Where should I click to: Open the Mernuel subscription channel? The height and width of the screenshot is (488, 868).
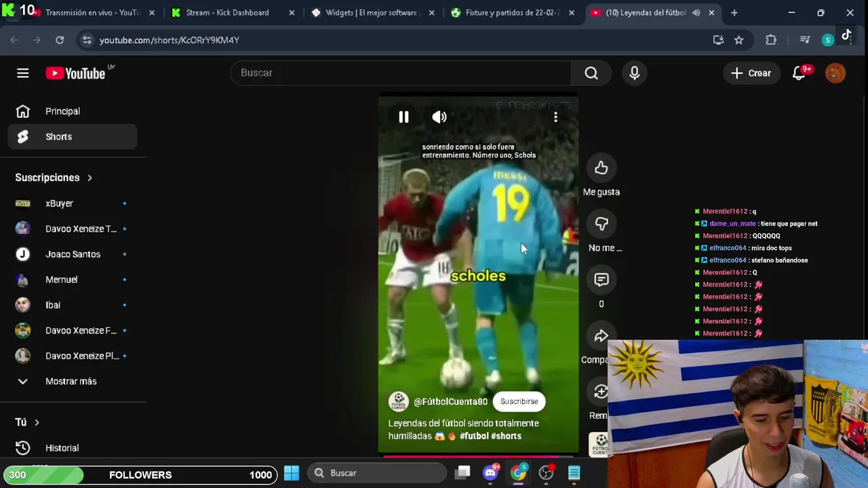pyautogui.click(x=73, y=279)
